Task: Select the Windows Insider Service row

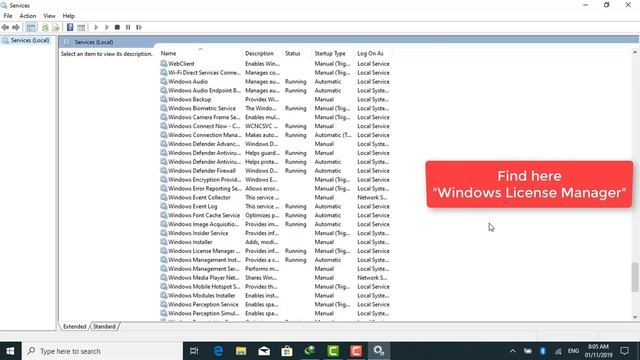Action: pos(275,233)
